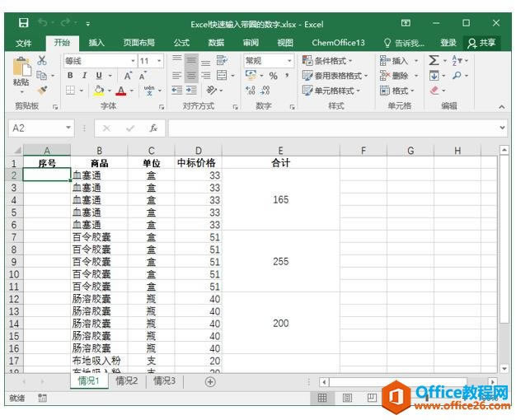Switch to sheet tab 情况2
This screenshot has width=516, height=420.
[127, 380]
